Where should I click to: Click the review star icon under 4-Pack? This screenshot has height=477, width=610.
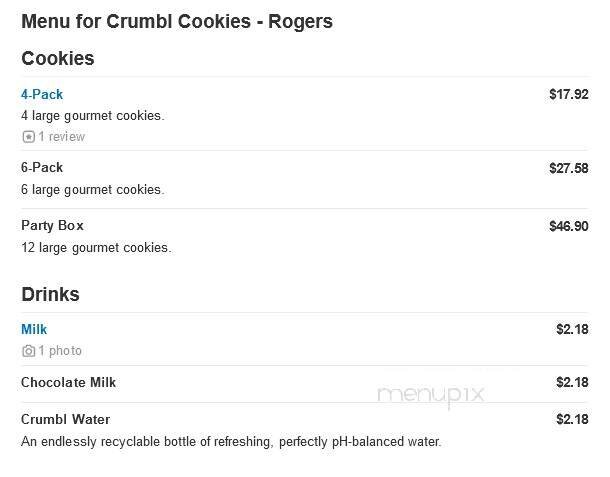point(28,137)
